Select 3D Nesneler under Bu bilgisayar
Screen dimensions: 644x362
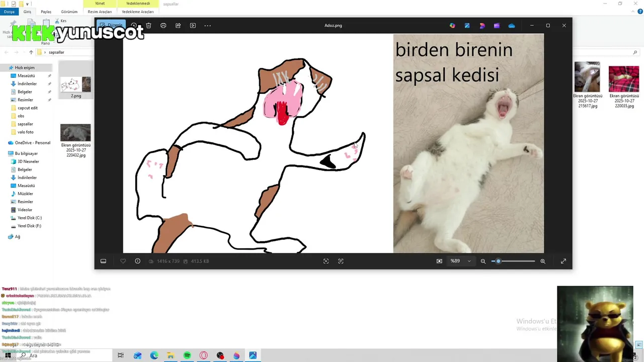tap(28, 161)
